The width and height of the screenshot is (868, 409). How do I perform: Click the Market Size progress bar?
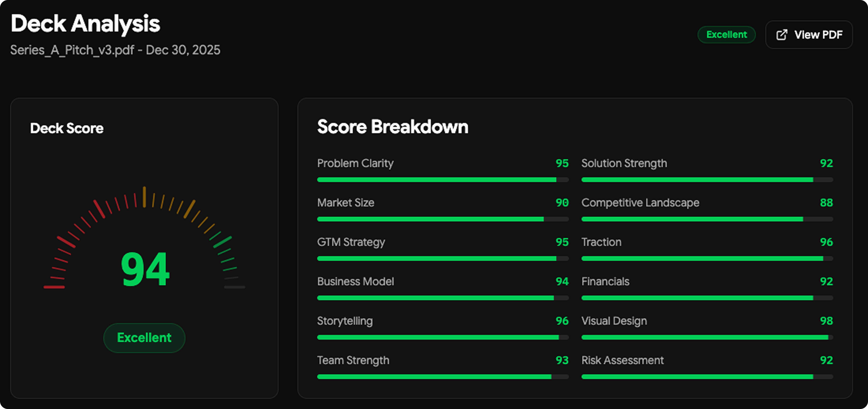click(443, 219)
